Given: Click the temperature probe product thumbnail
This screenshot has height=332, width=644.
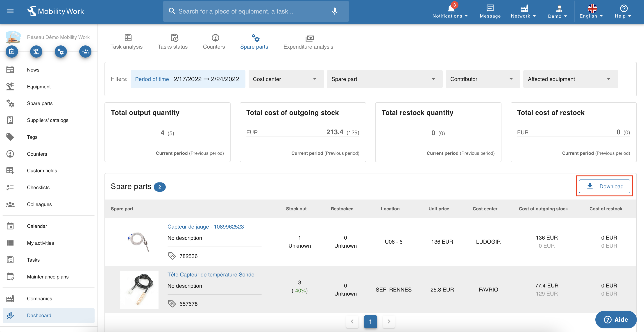Looking at the screenshot, I should (139, 290).
